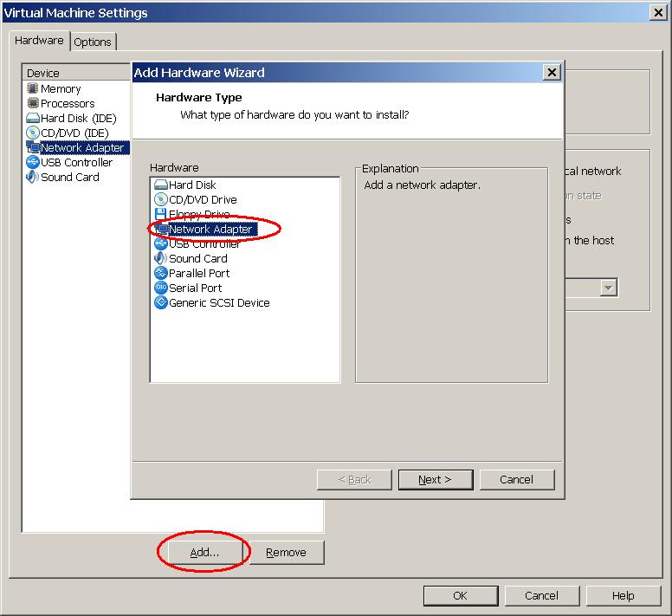Select Serial Port hardware type
Screen dimensions: 672x616
click(x=195, y=289)
